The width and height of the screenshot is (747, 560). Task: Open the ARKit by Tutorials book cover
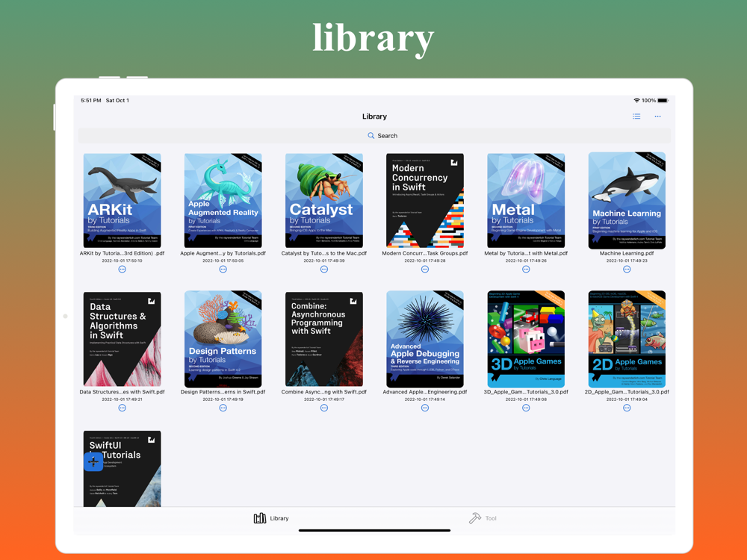click(122, 200)
